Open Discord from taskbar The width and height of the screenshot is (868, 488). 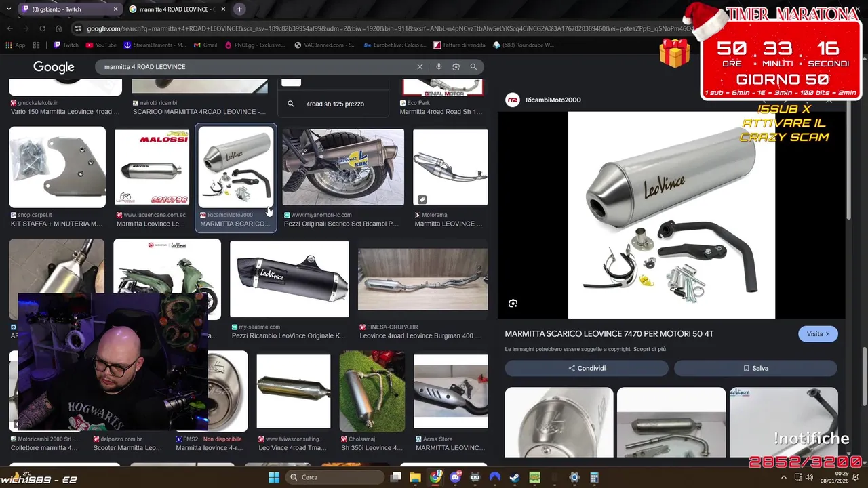(455, 477)
